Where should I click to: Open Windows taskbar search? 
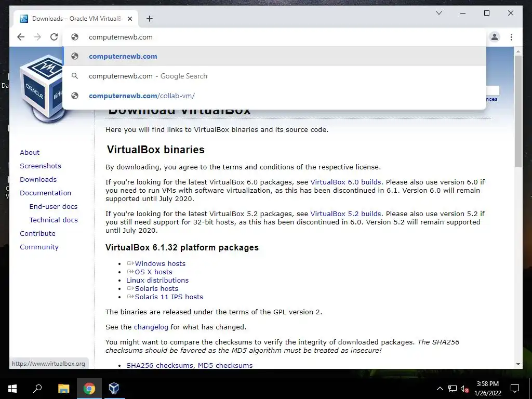point(37,389)
